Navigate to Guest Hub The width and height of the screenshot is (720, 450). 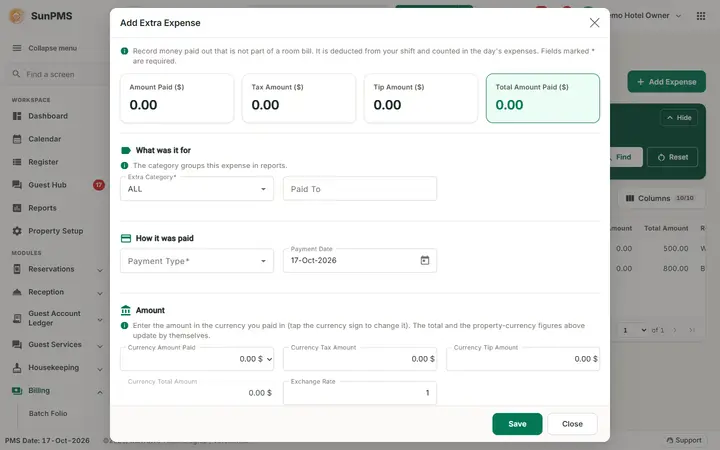click(x=47, y=185)
